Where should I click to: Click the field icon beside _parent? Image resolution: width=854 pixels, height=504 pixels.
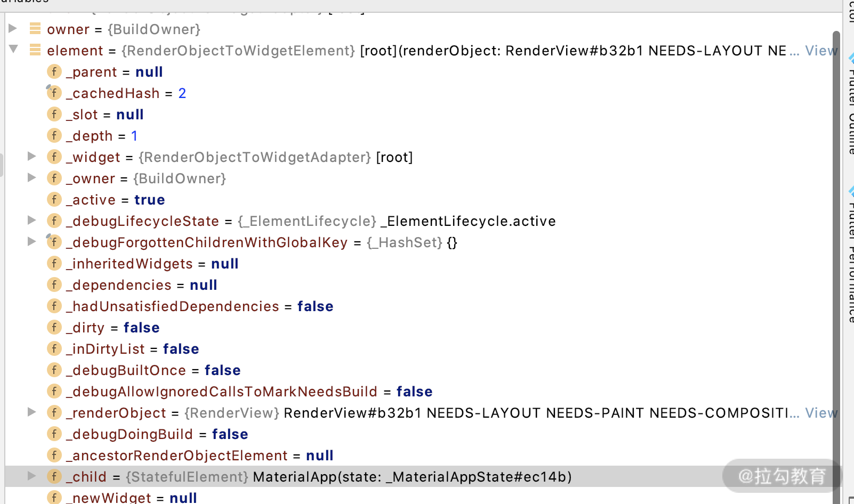click(x=54, y=71)
